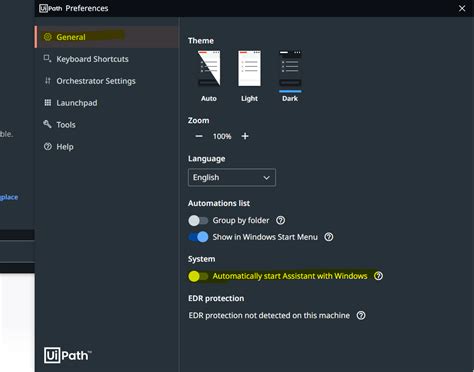Image resolution: width=474 pixels, height=372 pixels.
Task: Close the Preferences window
Action: tap(462, 8)
